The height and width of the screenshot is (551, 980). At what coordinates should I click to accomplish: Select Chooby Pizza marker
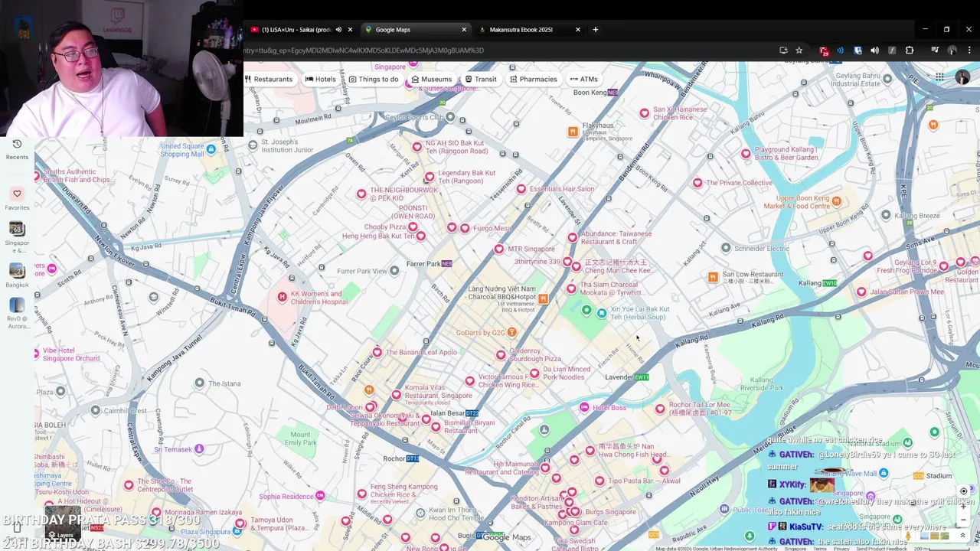pyautogui.click(x=413, y=227)
